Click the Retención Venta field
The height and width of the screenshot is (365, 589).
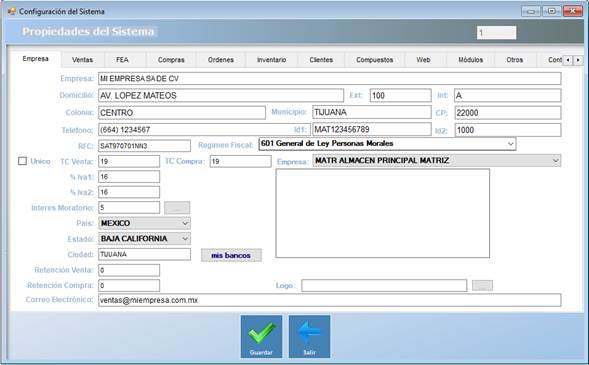[129, 270]
